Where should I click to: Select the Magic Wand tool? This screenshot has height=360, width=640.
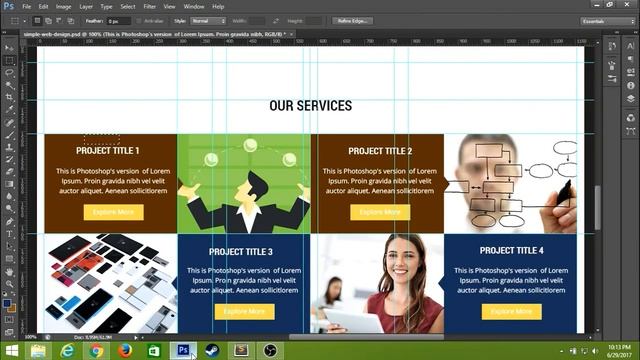click(x=9, y=85)
